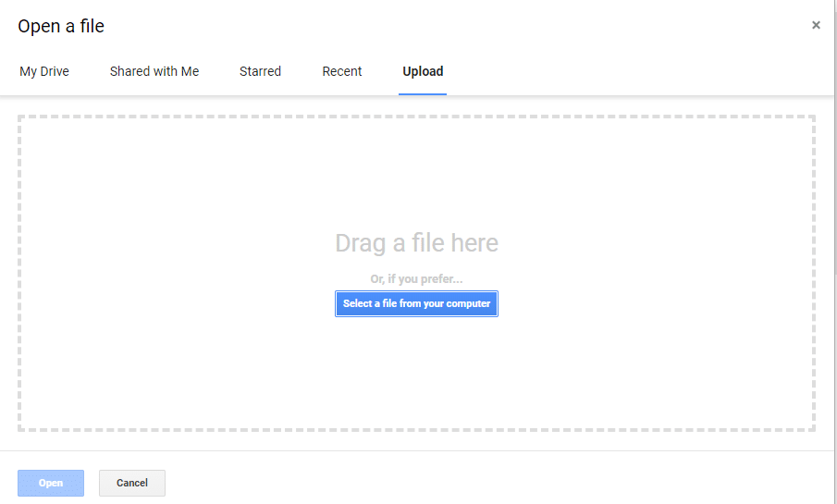Click the dashed border of the upload area
Image resolution: width=837 pixels, height=504 pixels.
click(x=416, y=117)
